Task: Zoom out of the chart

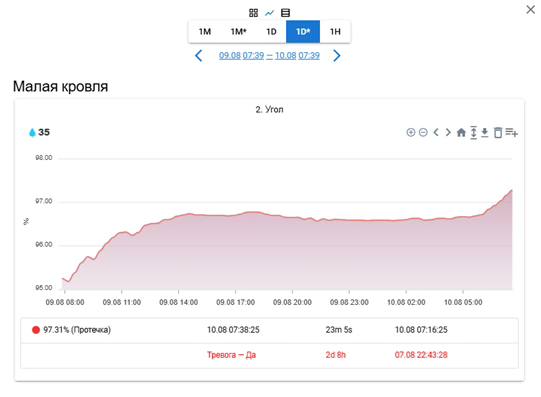Action: point(423,132)
